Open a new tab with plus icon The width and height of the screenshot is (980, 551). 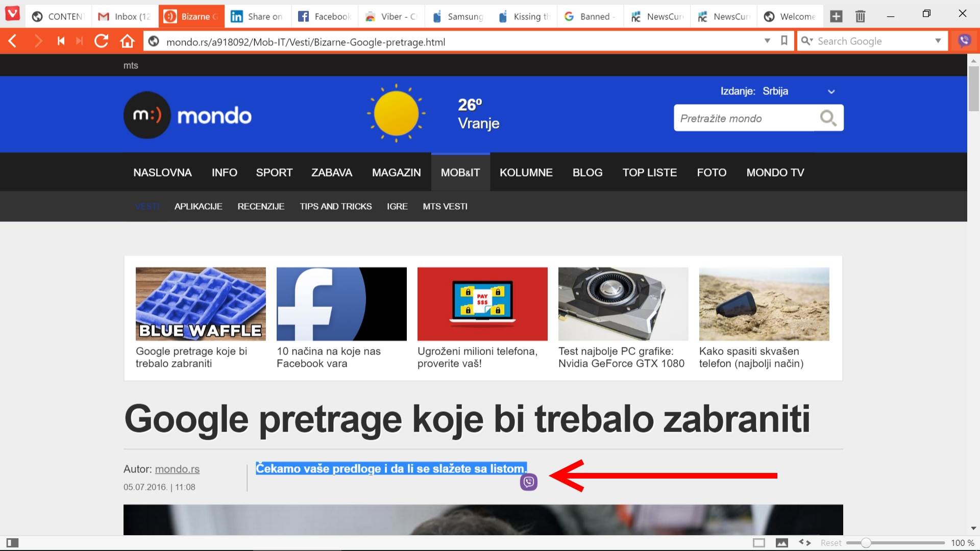836,16
